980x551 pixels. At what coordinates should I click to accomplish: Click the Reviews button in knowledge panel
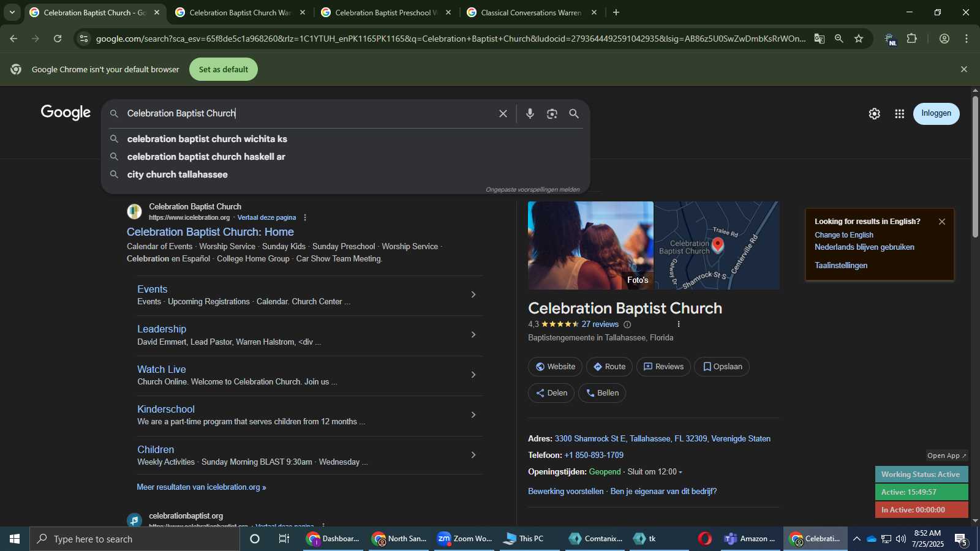(x=663, y=367)
